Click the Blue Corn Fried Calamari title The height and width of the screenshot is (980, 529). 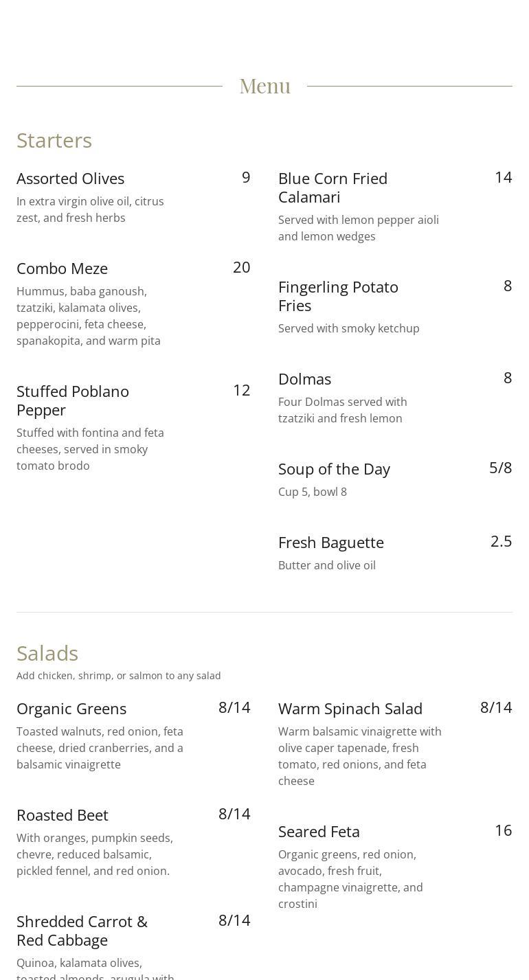point(333,187)
